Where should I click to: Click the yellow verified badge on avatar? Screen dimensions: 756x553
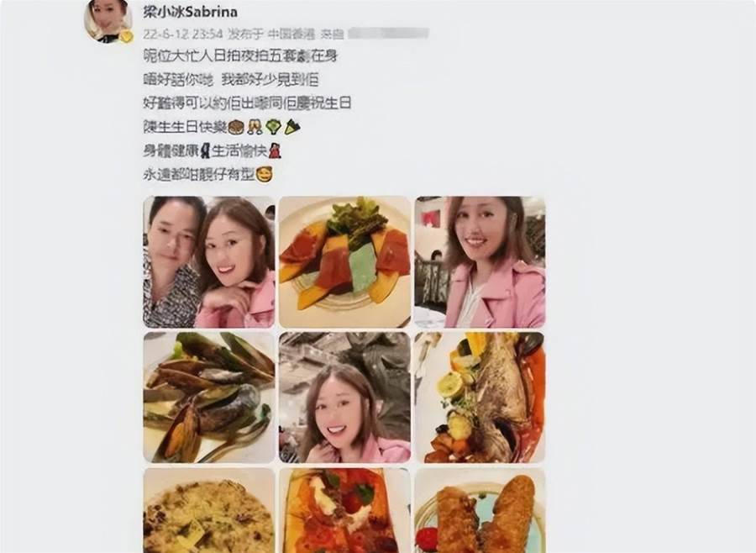(126, 36)
